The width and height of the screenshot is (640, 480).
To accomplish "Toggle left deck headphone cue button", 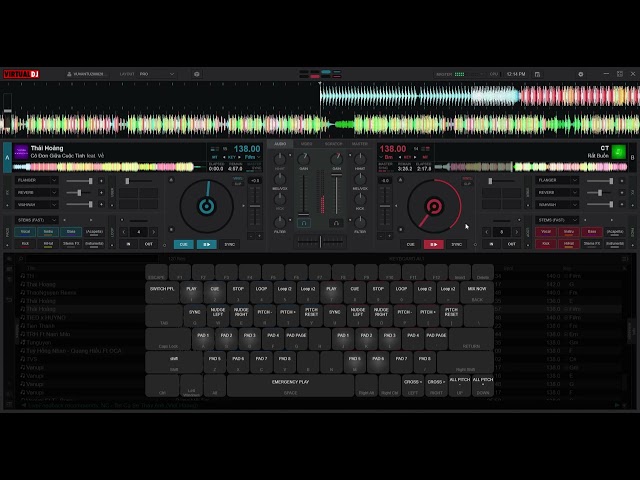I will click(x=304, y=223).
